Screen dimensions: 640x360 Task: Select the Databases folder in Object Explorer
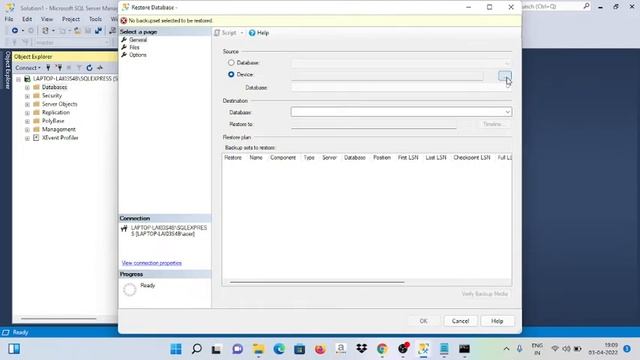[x=54, y=87]
